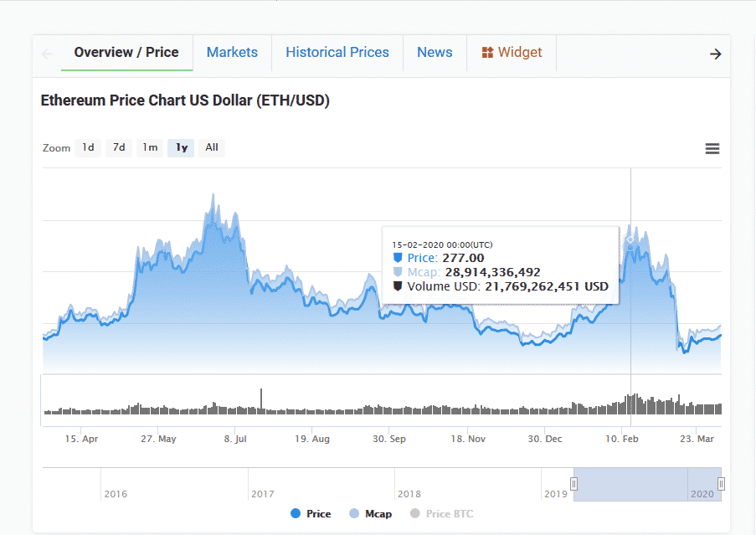
Task: Click the Widget tab gift icon
Action: (487, 52)
